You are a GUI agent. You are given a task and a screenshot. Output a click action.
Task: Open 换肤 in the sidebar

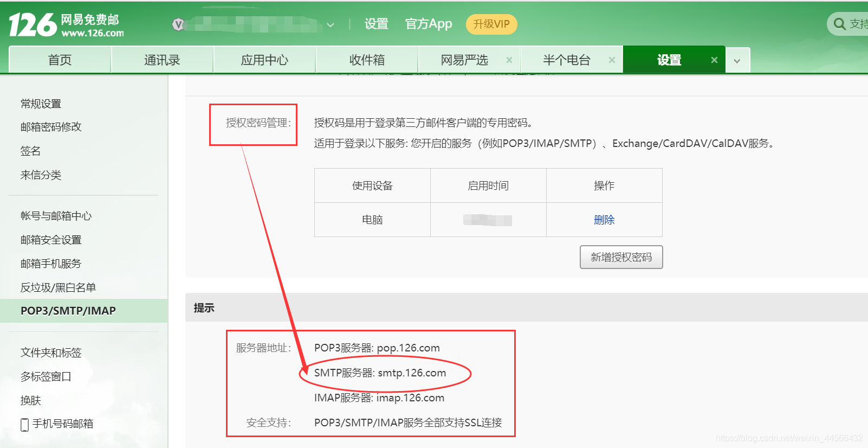click(x=30, y=400)
